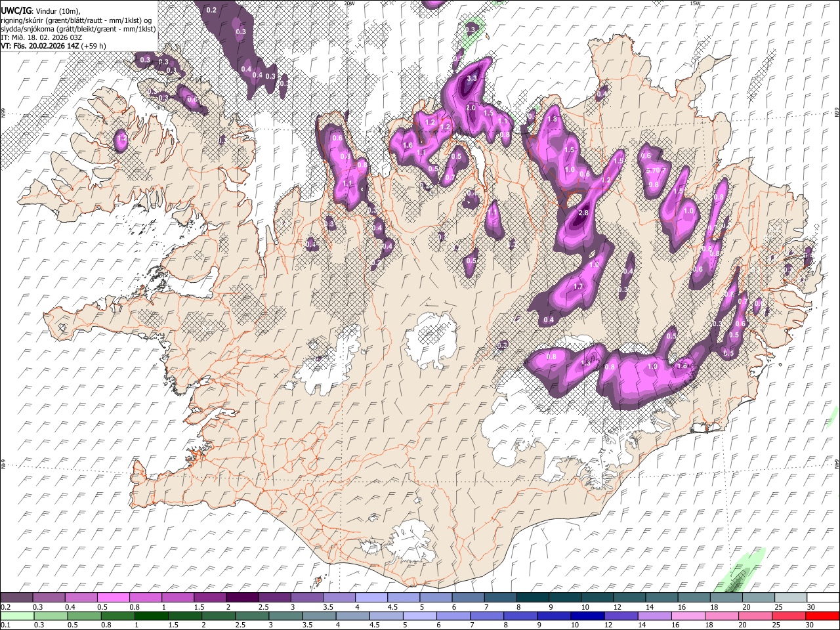840x630 pixels.
Task: Click the 2.5 label on the upper scale
Action: (x=263, y=607)
